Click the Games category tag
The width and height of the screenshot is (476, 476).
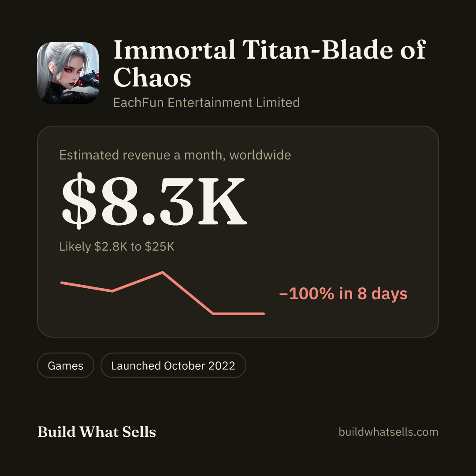coord(66,365)
